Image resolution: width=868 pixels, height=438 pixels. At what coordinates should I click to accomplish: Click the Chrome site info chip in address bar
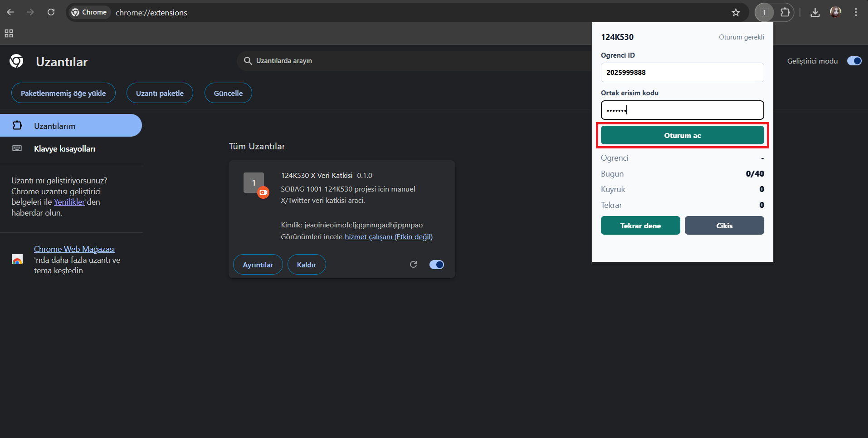click(90, 12)
